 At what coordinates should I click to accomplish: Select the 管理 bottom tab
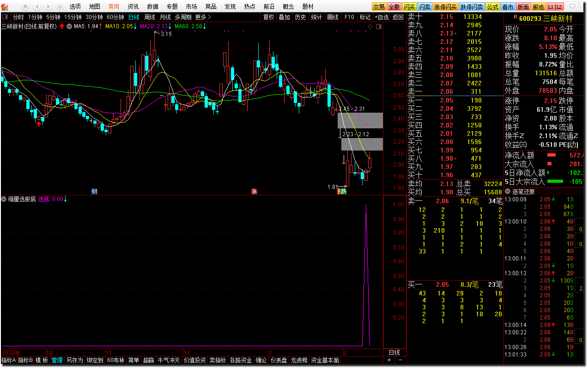[57, 360]
